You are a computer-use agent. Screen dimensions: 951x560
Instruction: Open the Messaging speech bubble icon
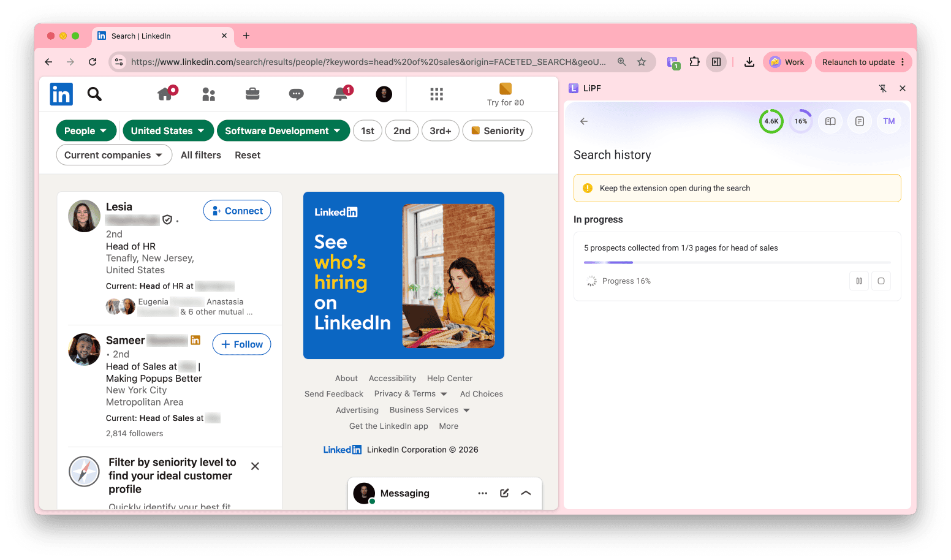296,94
